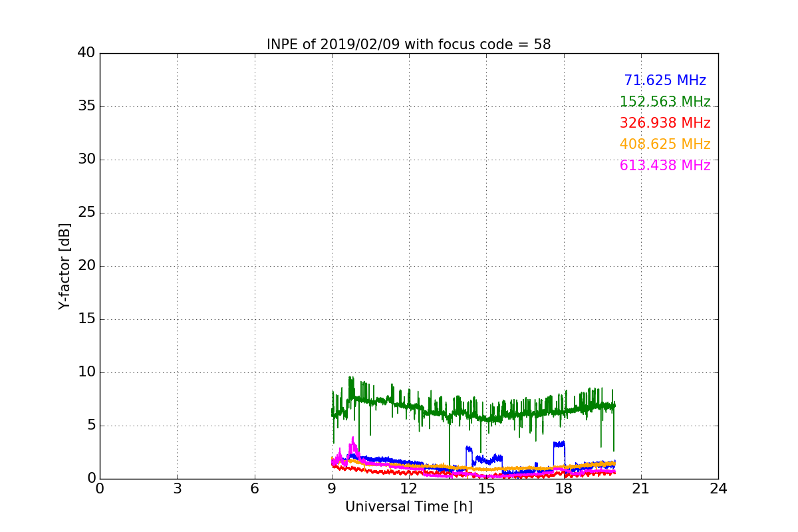The height and width of the screenshot is (532, 798).
Task: Click the y-axis tick label 35
Action: (x=86, y=106)
